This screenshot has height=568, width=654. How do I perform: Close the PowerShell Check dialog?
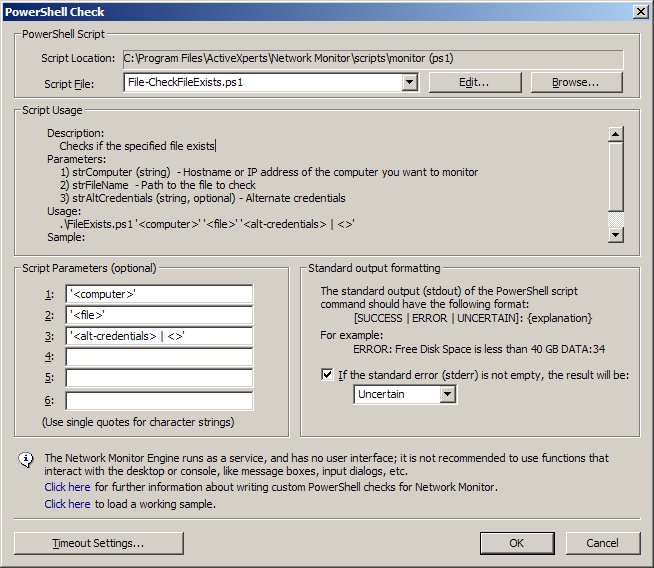pos(641,12)
